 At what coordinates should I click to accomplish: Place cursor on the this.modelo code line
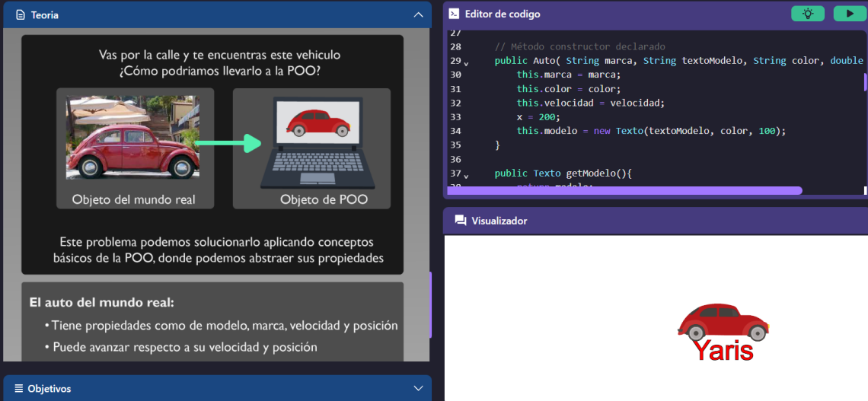650,131
